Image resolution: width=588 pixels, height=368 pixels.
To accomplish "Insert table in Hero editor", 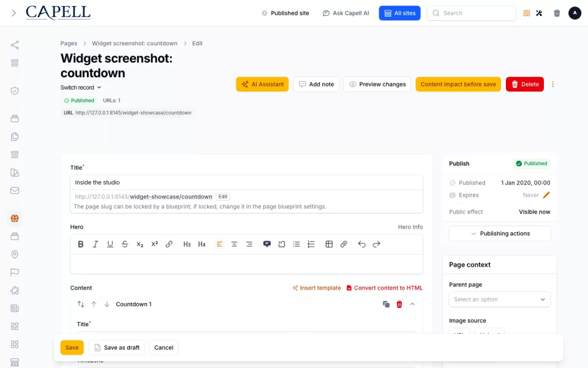I will [x=329, y=244].
